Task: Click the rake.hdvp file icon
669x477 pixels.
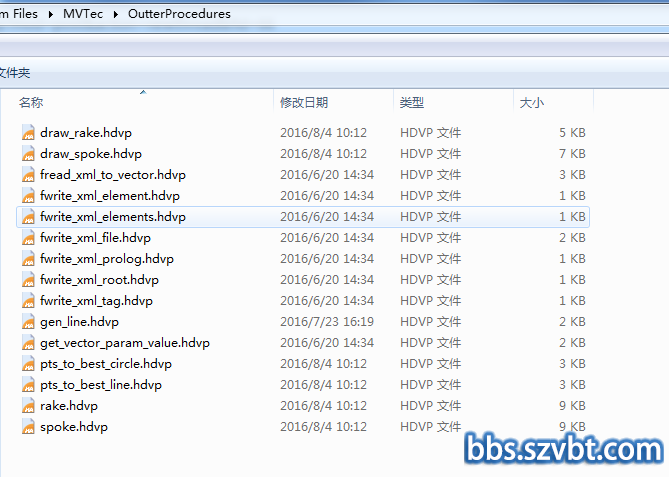Action: tap(28, 406)
